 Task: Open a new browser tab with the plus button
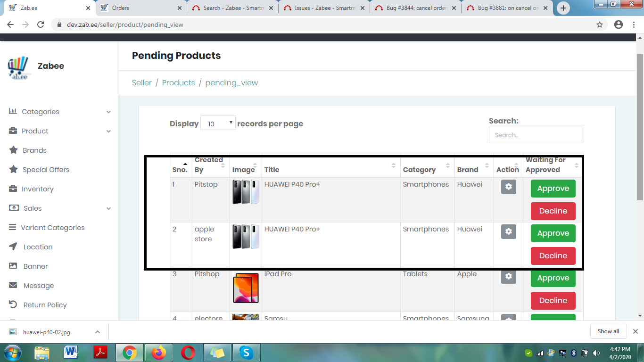click(x=563, y=8)
